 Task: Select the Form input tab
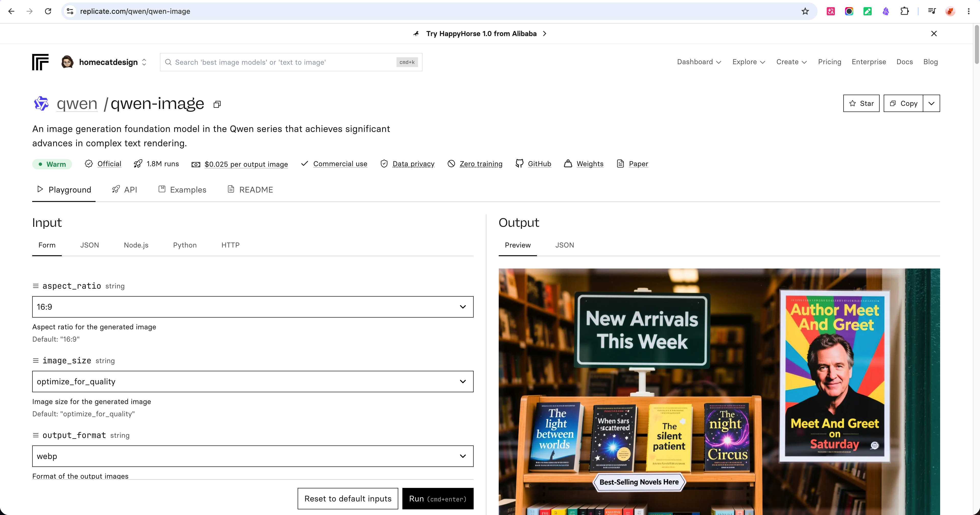47,245
